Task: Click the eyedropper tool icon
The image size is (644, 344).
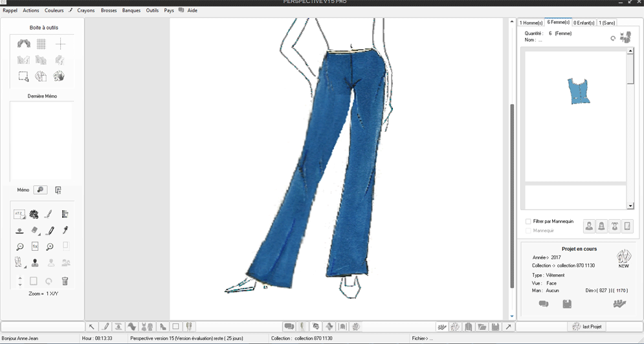Action: pyautogui.click(x=65, y=230)
